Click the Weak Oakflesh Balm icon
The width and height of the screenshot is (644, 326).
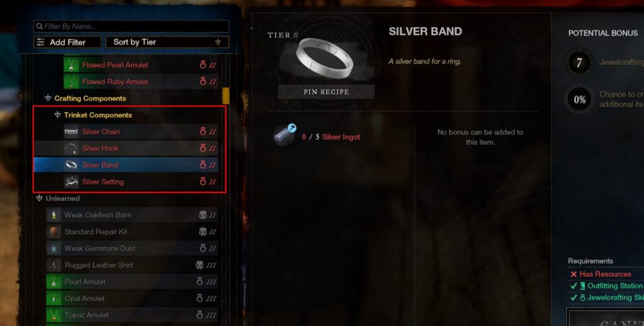coord(54,215)
